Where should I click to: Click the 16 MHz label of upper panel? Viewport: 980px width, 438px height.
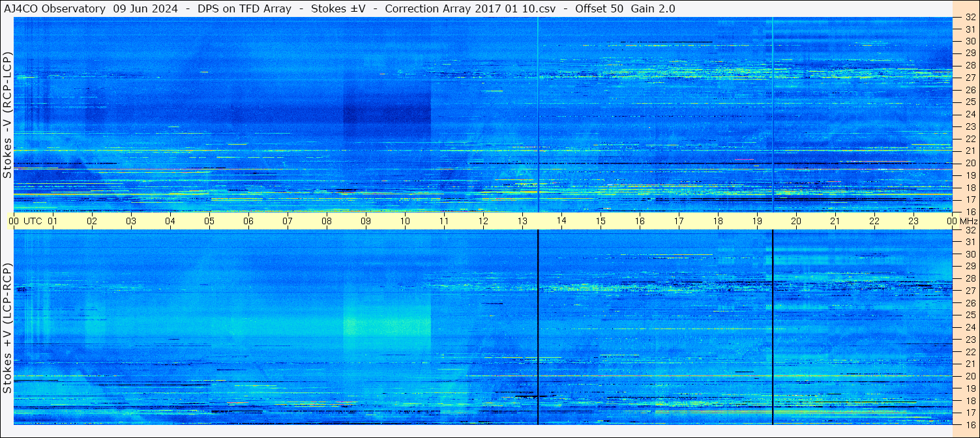pos(970,212)
